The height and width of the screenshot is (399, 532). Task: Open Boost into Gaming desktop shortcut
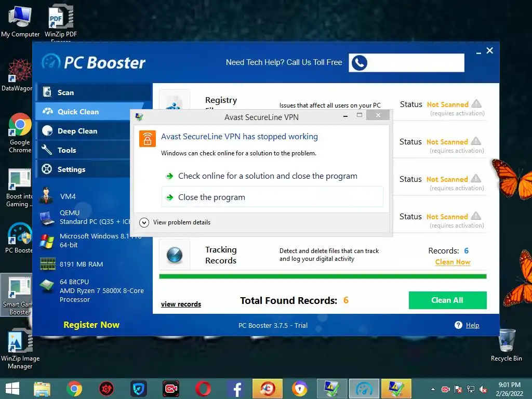tap(19, 188)
